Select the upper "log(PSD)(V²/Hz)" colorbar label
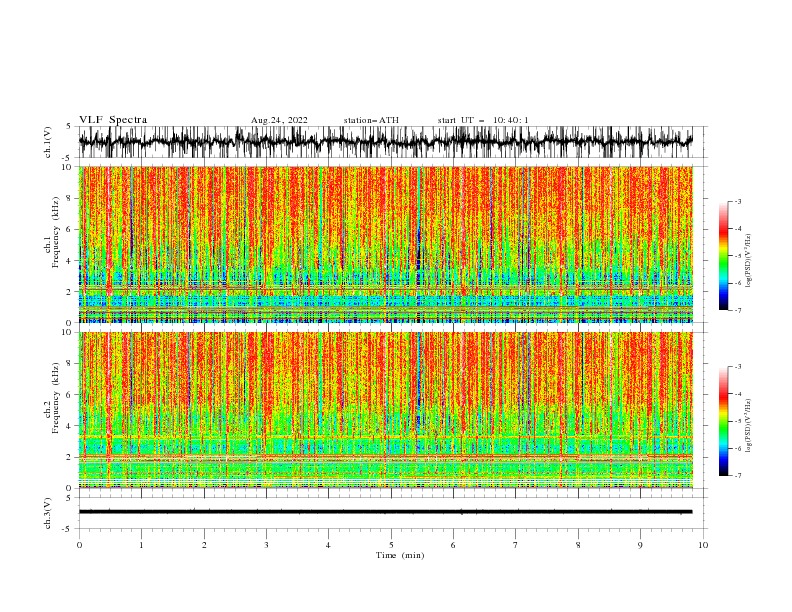The height and width of the screenshot is (612, 792). 749,261
